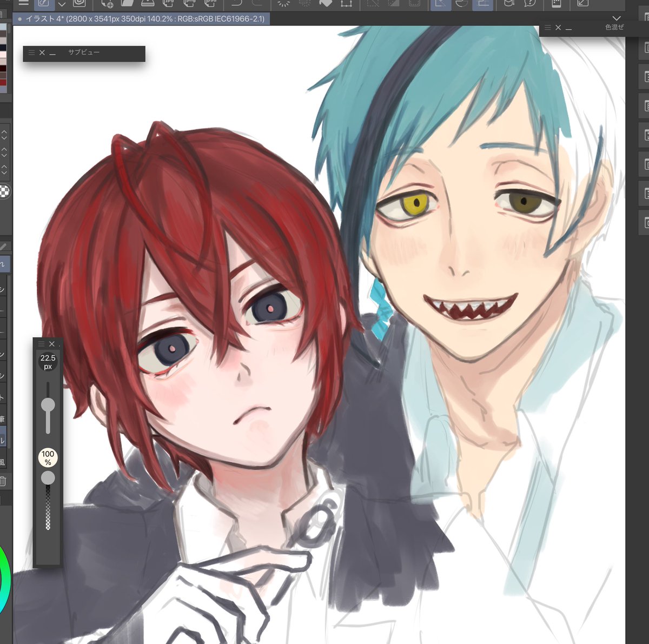Undo the last stroke
This screenshot has width=649, height=644.
coord(236,3)
